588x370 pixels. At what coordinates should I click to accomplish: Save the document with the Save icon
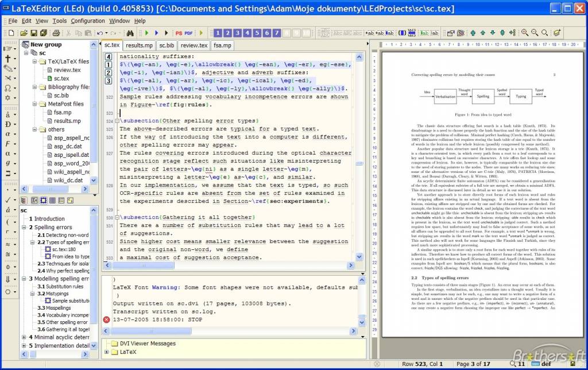pyautogui.click(x=34, y=33)
